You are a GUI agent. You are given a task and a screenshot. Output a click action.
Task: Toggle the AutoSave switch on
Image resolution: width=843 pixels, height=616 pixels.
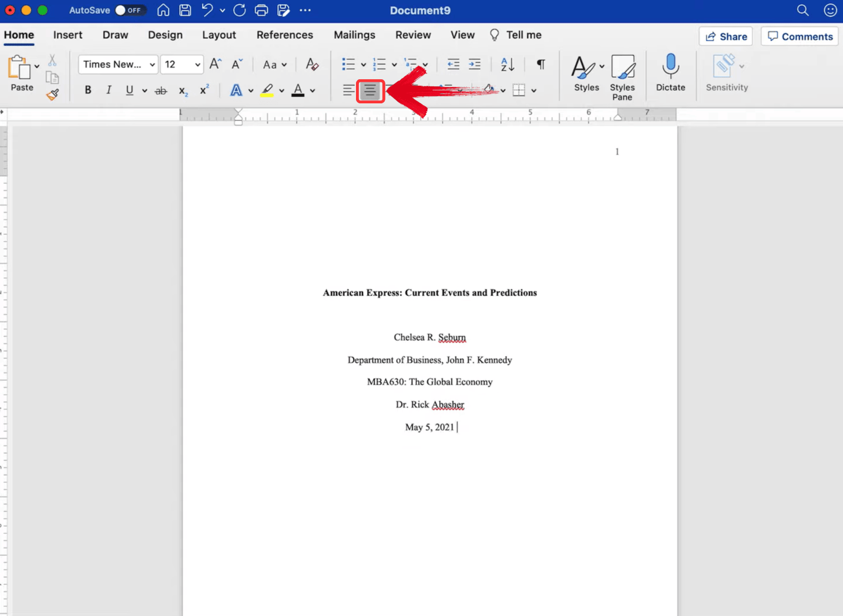pos(130,10)
